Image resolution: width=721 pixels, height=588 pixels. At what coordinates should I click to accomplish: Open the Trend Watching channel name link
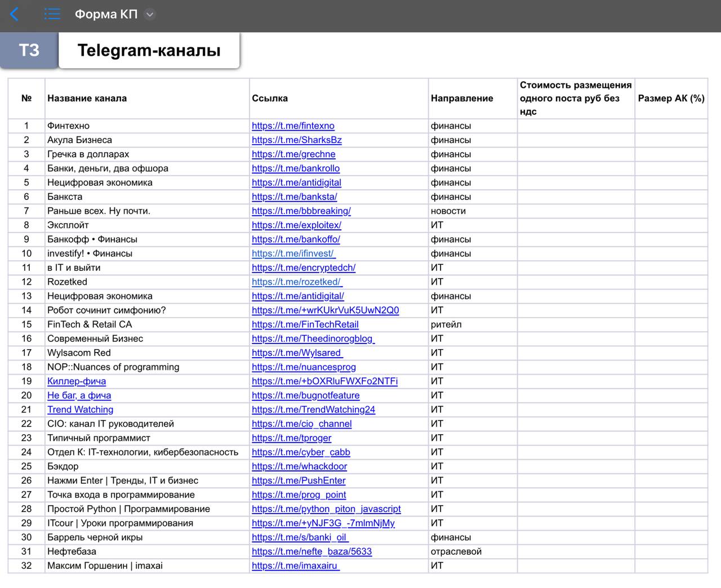pos(80,409)
